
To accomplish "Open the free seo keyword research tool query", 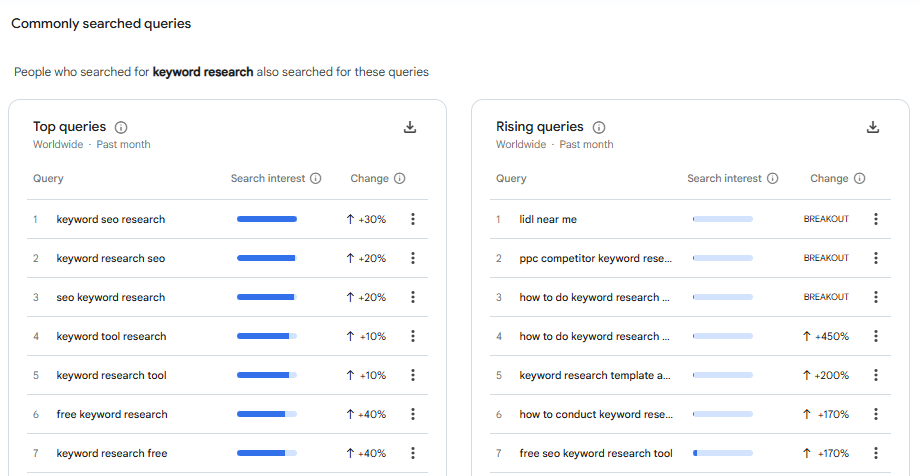I will coord(596,454).
